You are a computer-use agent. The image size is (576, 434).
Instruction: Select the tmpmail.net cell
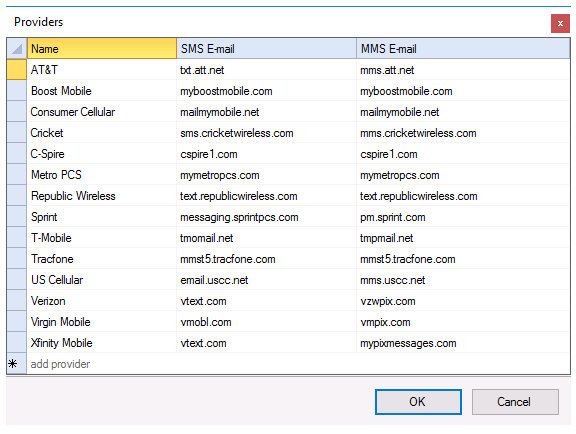pos(463,238)
